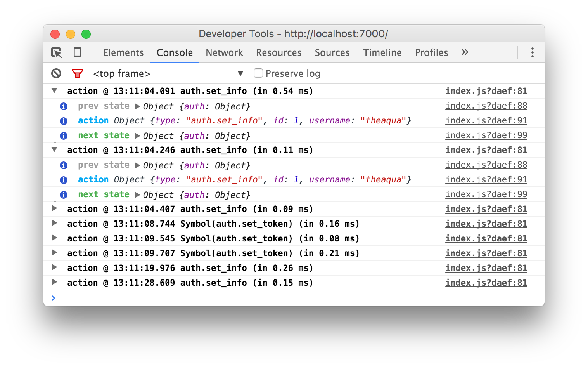Open the Elements tab
The image size is (588, 368).
click(123, 52)
